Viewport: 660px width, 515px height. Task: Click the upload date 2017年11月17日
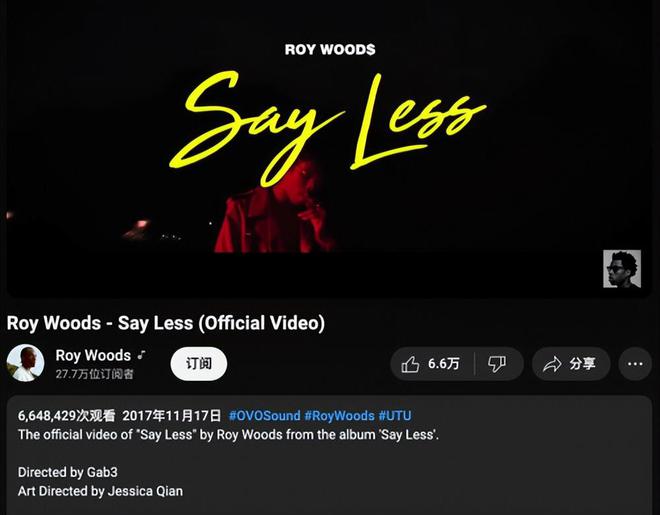point(172,416)
